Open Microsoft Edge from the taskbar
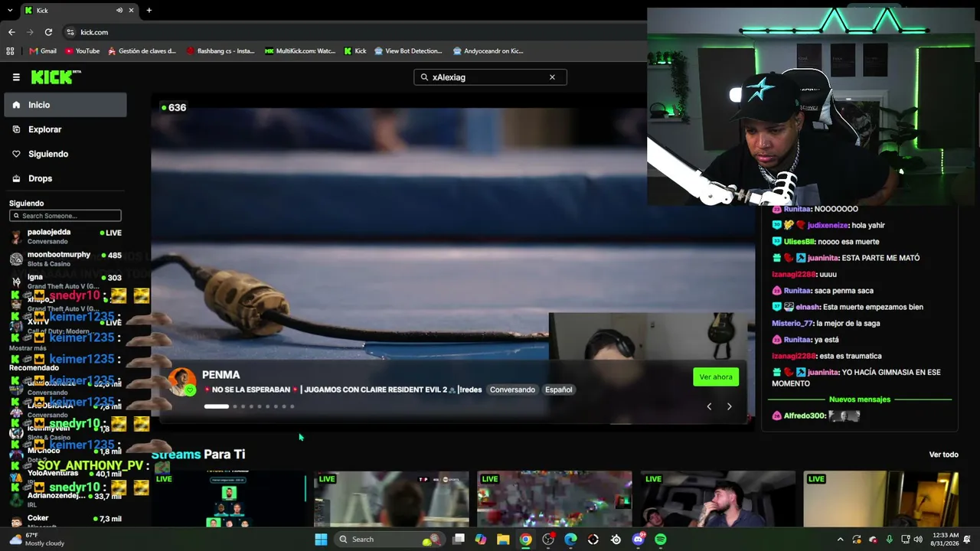This screenshot has width=980, height=551. [x=570, y=540]
